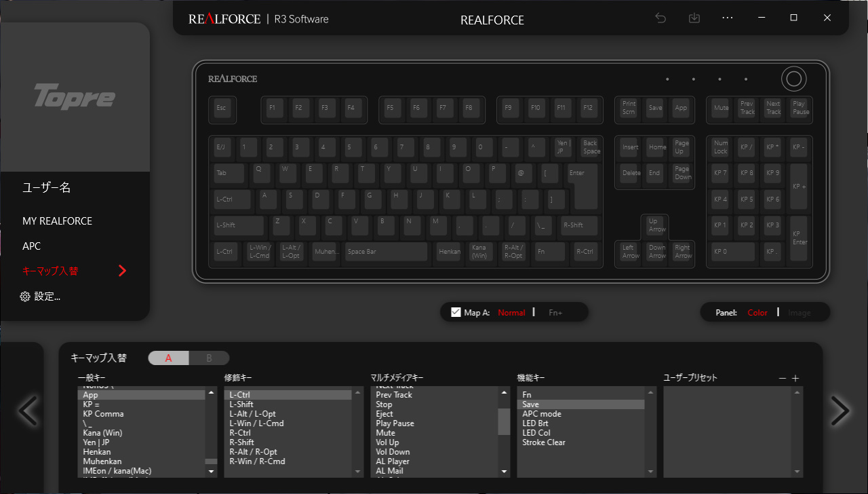Image resolution: width=868 pixels, height=494 pixels.
Task: Click the minus icon to remove user preset
Action: [783, 378]
